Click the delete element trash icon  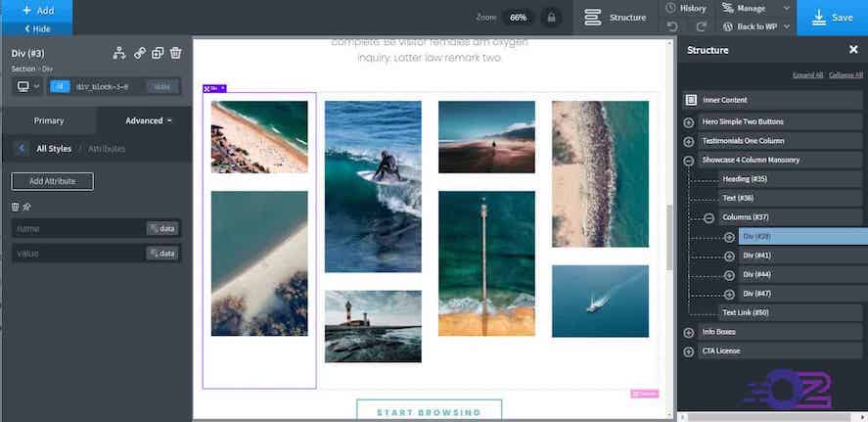175,53
